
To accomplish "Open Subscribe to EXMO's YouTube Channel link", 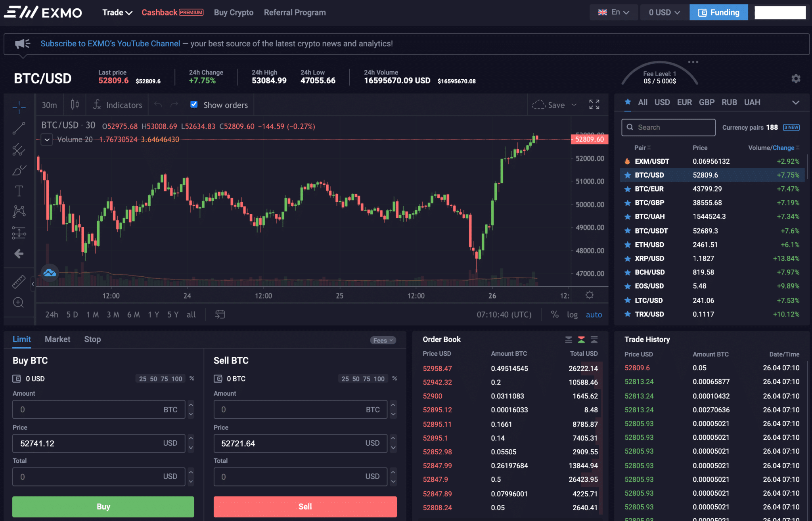I will point(110,44).
